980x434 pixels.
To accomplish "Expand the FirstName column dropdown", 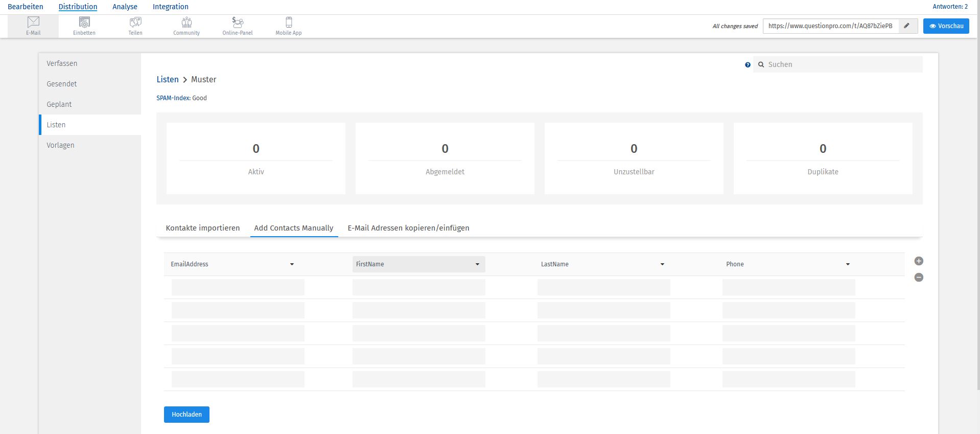I will [x=477, y=264].
